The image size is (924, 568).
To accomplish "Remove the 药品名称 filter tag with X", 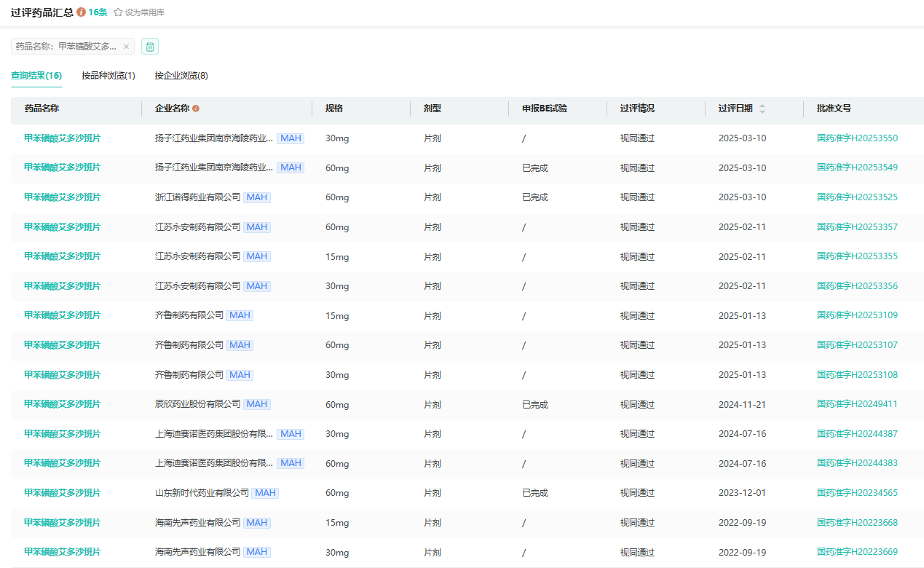I will [x=126, y=47].
